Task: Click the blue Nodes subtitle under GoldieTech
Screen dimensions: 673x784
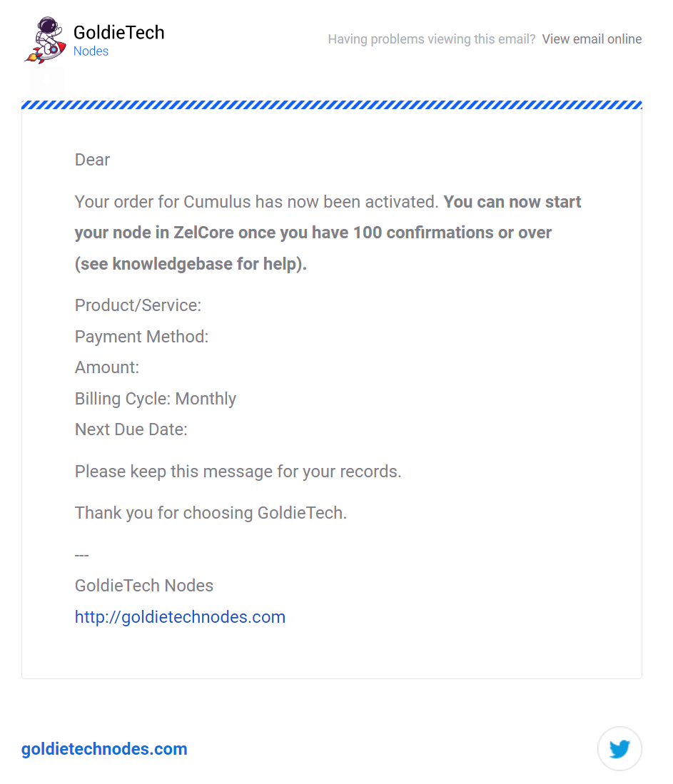Action: [x=91, y=51]
